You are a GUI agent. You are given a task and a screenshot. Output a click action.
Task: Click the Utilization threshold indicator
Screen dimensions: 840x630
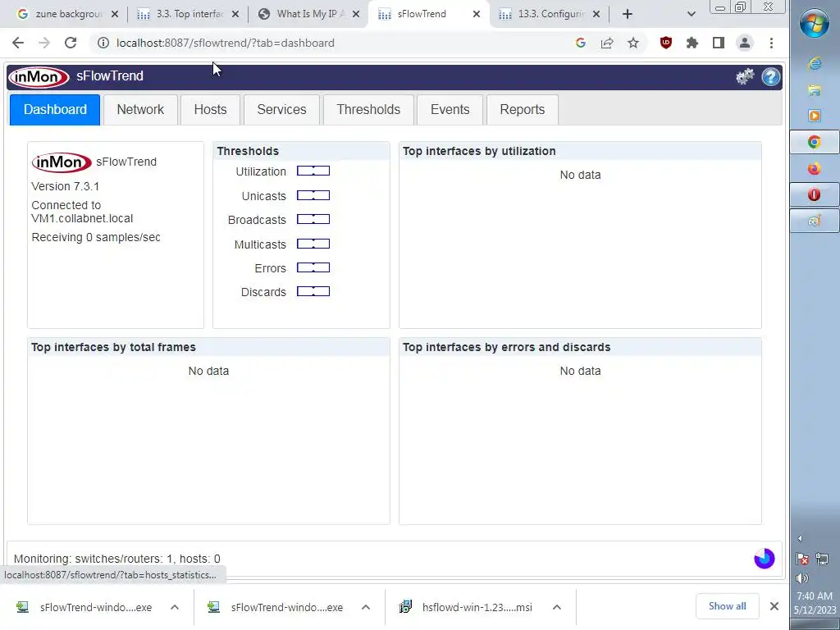click(x=313, y=171)
